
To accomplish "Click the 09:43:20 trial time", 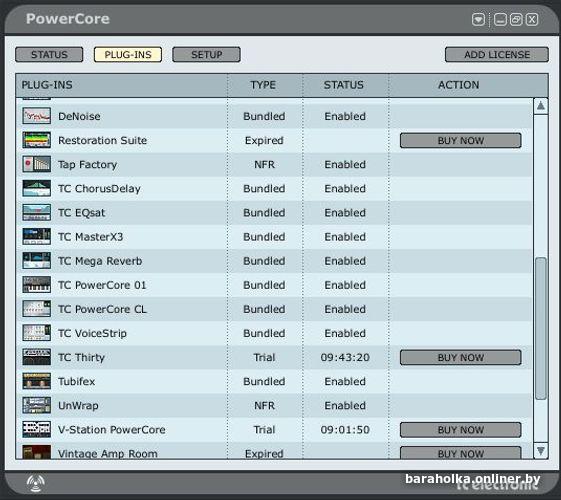I will pos(345,357).
